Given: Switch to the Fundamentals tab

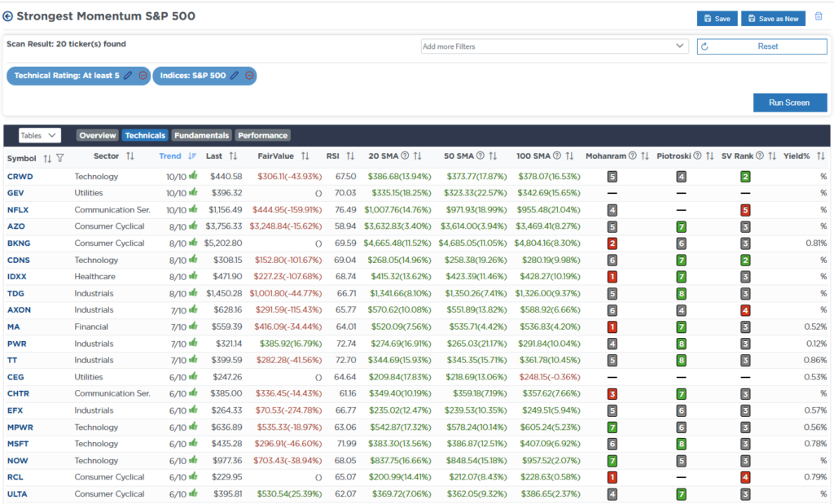Looking at the screenshot, I should 202,136.
